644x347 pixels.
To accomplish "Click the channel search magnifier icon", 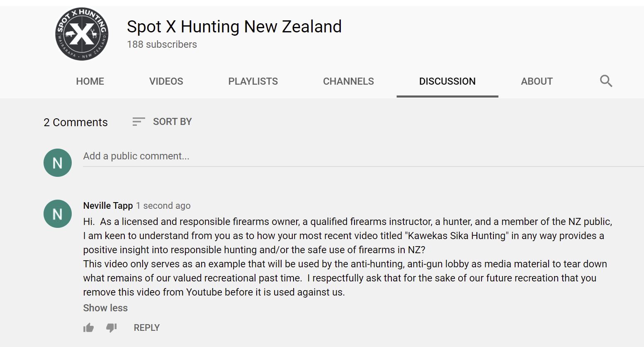I will 606,81.
